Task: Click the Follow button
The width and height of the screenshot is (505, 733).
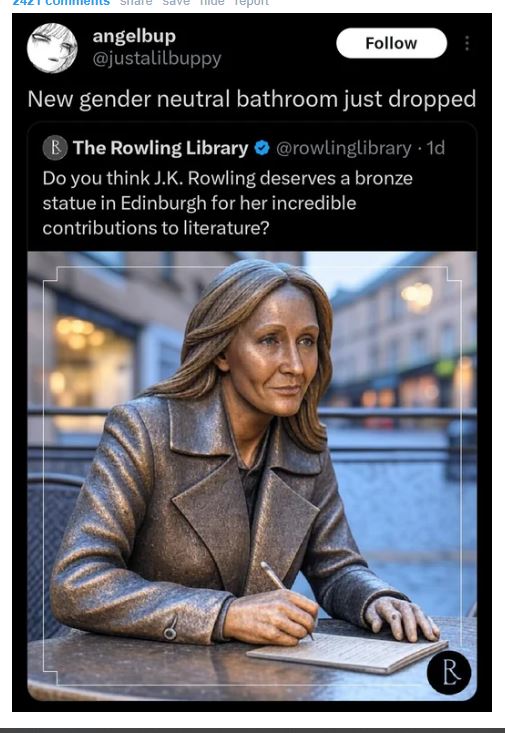Action: tap(391, 43)
